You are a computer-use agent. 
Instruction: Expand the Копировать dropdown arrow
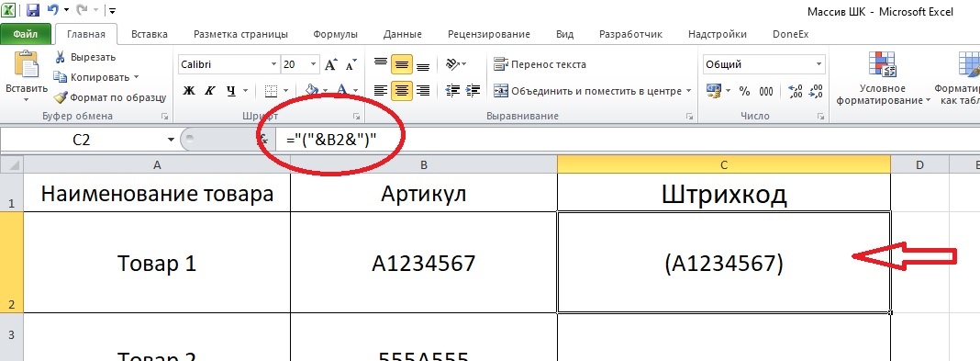point(136,77)
